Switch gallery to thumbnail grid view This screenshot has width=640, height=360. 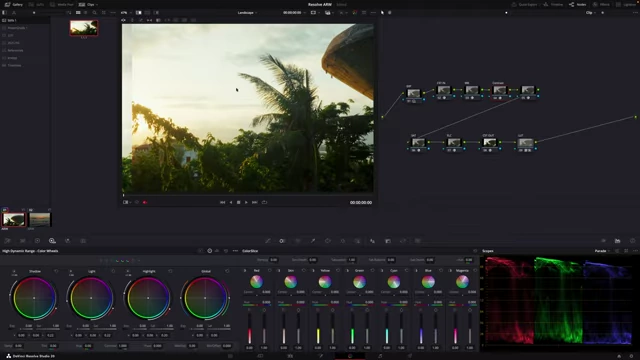78,13
